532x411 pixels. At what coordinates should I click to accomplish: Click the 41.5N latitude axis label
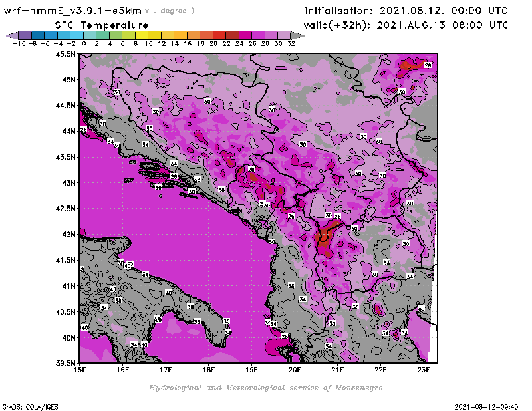tap(65, 260)
